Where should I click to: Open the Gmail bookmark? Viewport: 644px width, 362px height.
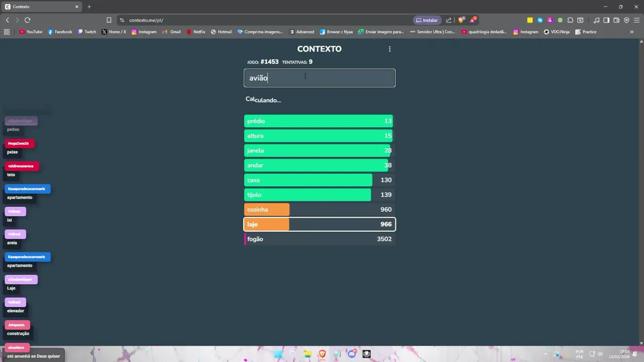pos(172,32)
